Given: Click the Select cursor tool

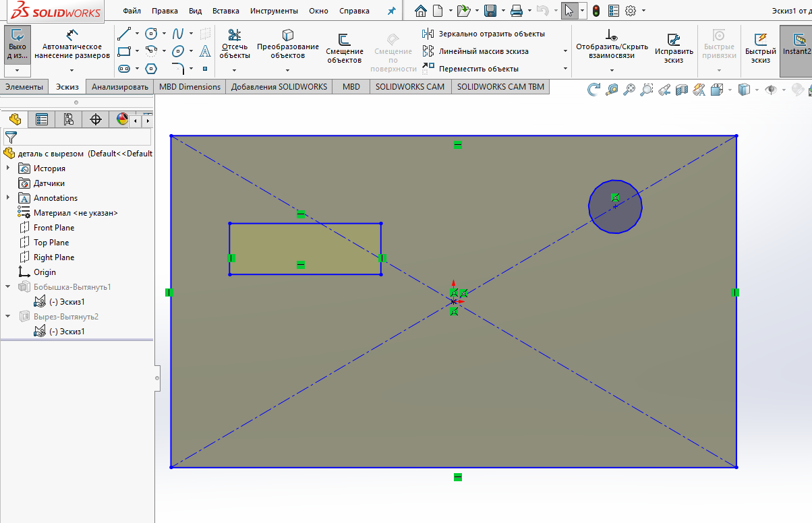Looking at the screenshot, I should coord(569,11).
